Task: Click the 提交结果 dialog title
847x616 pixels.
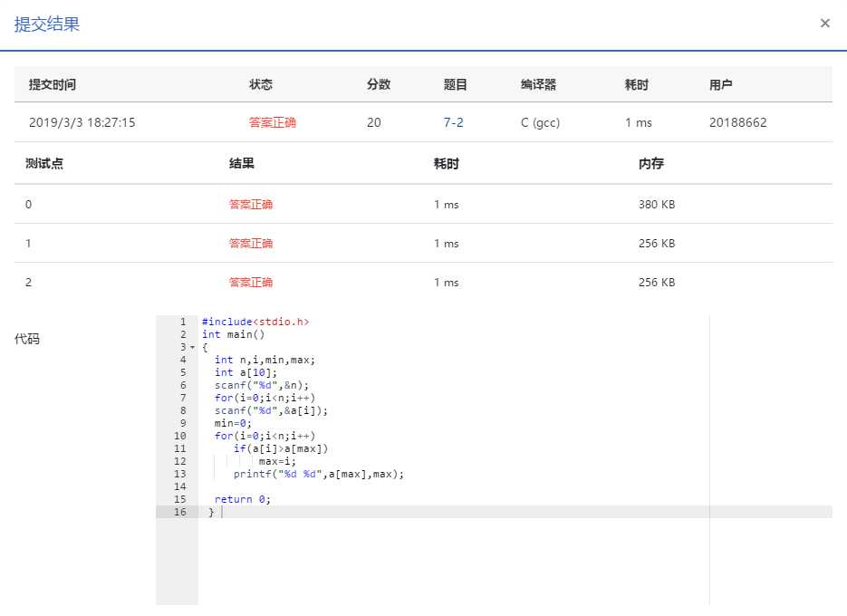Action: point(47,24)
